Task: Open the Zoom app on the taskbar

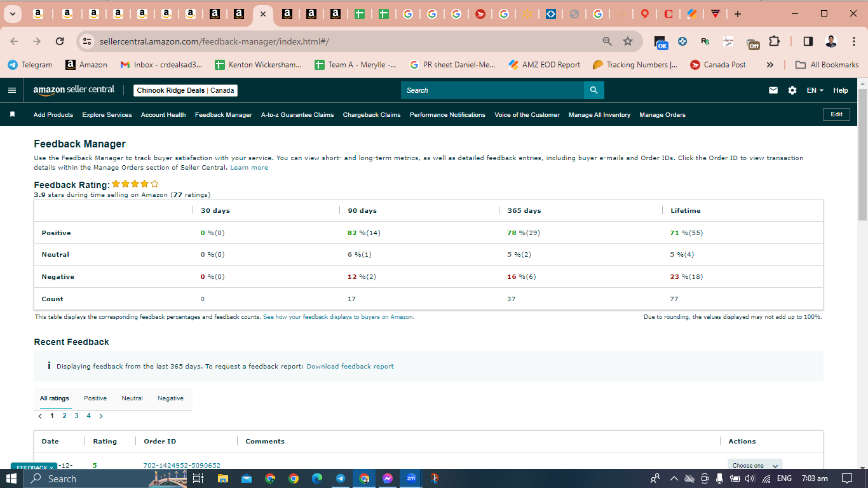Action: (411, 478)
